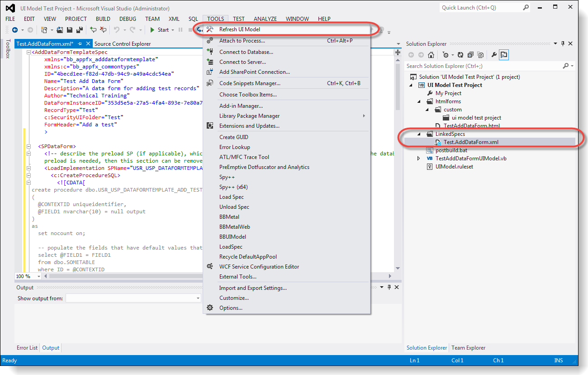
Task: Toggle the pin on Solution Explorer panel
Action: click(x=563, y=44)
